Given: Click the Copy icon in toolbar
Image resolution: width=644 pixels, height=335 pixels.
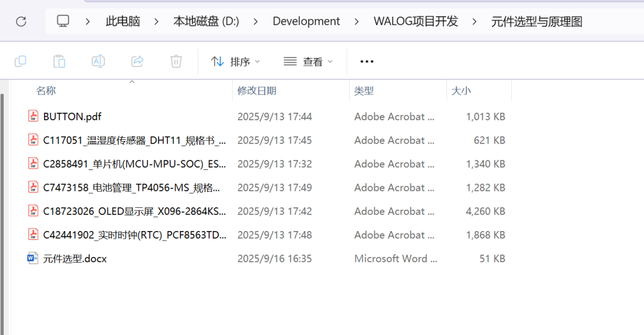Looking at the screenshot, I should pos(20,61).
